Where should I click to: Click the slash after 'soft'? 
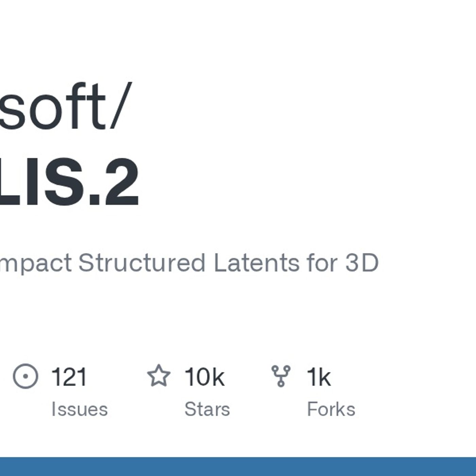tap(119, 106)
